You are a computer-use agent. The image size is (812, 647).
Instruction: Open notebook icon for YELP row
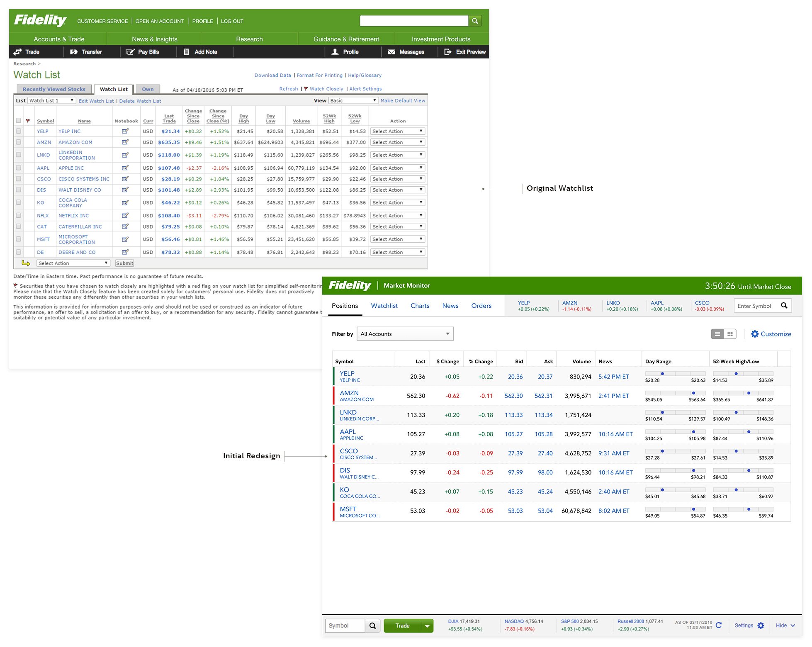point(125,131)
